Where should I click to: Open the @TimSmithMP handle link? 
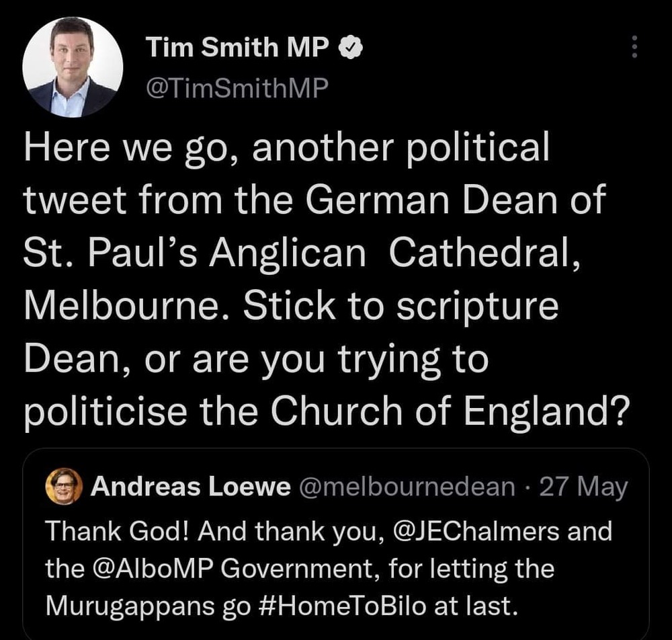pyautogui.click(x=236, y=86)
